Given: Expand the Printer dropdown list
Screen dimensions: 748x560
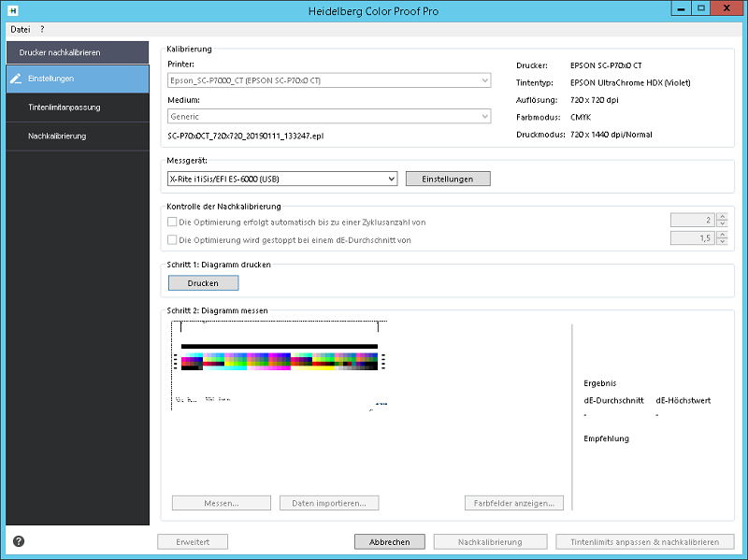Looking at the screenshot, I should [329, 80].
